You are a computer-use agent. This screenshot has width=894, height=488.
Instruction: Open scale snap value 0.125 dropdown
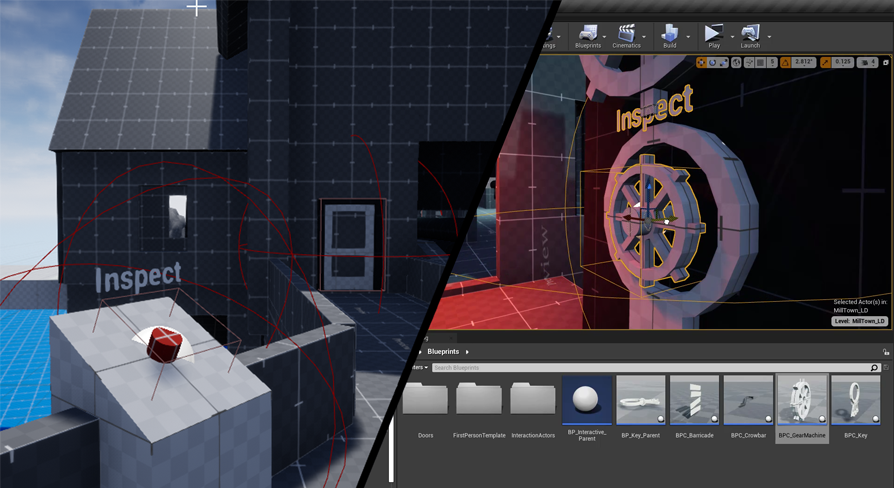tap(842, 63)
